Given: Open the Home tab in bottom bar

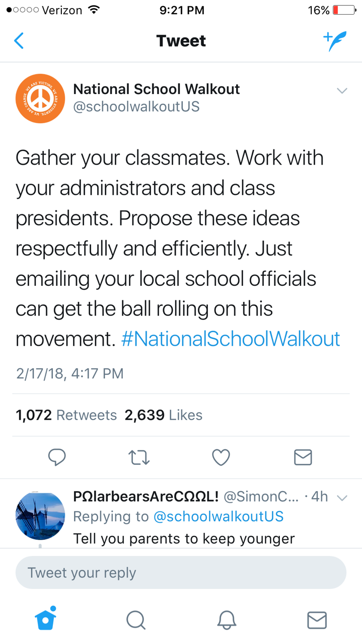Looking at the screenshot, I should 45,619.
